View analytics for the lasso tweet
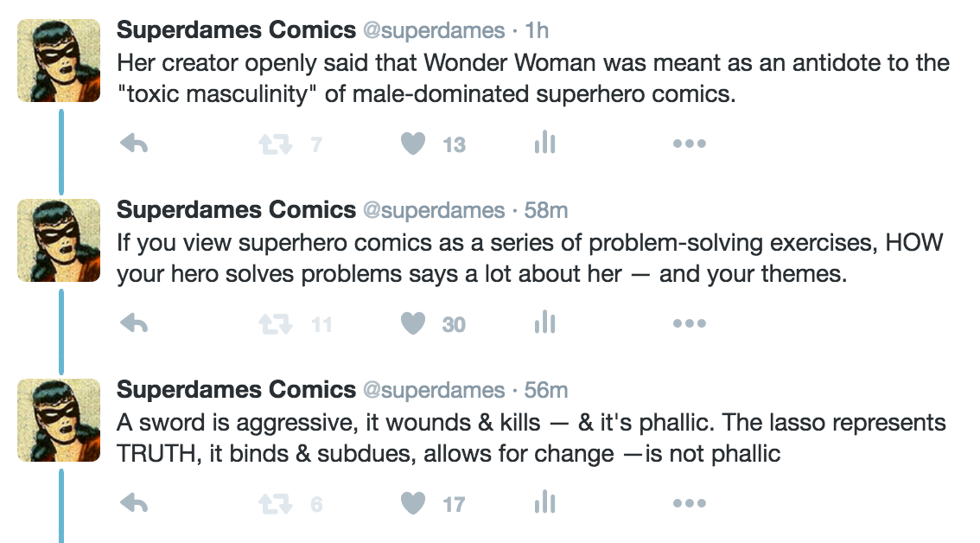Screen dimensions: 980x543 pyautogui.click(x=544, y=503)
